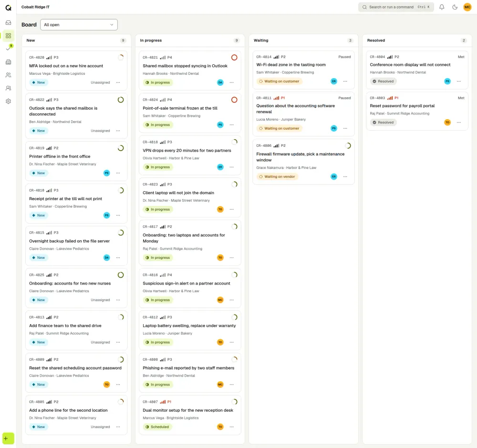Click the New column count badge 9

(123, 41)
